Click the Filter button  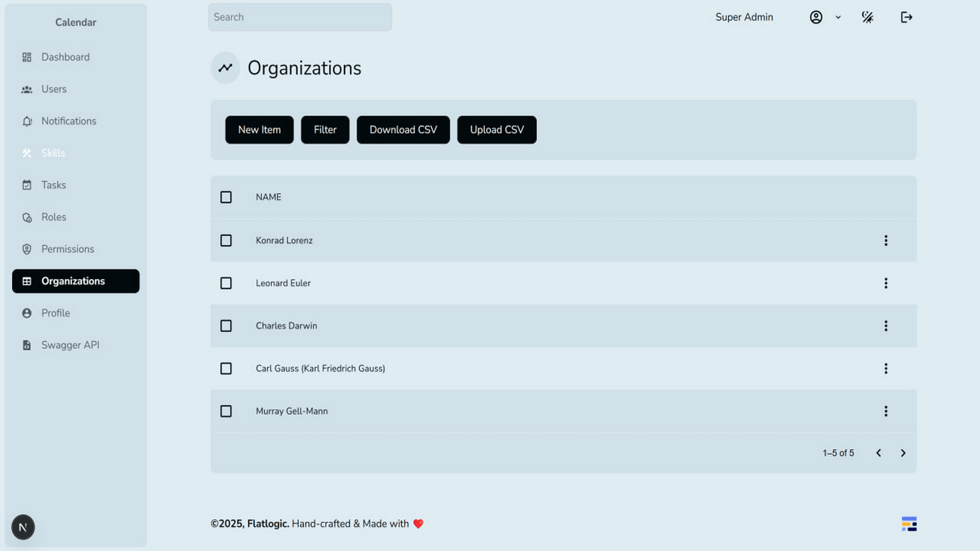325,130
